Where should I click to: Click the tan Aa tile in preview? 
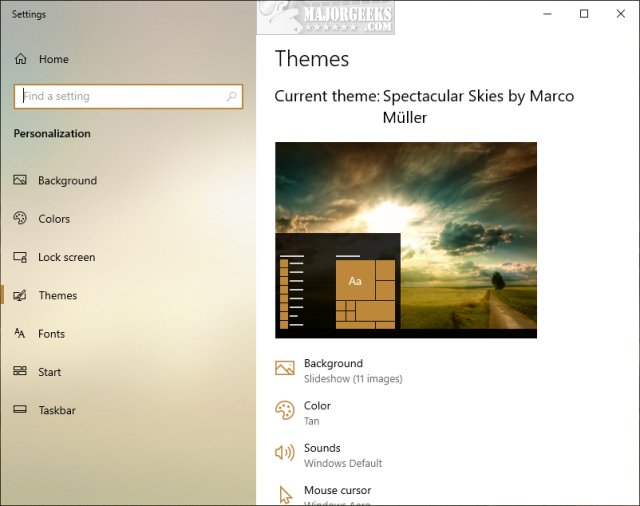click(x=355, y=281)
